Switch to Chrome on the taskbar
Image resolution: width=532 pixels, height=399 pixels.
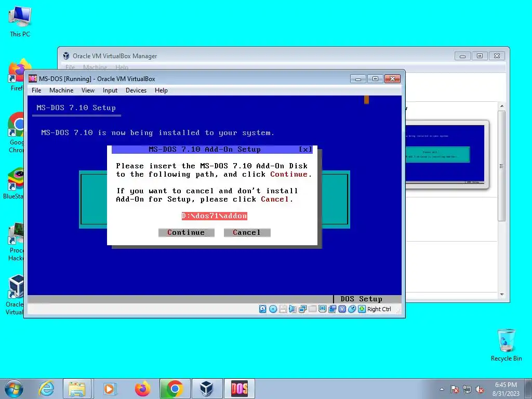[175, 389]
